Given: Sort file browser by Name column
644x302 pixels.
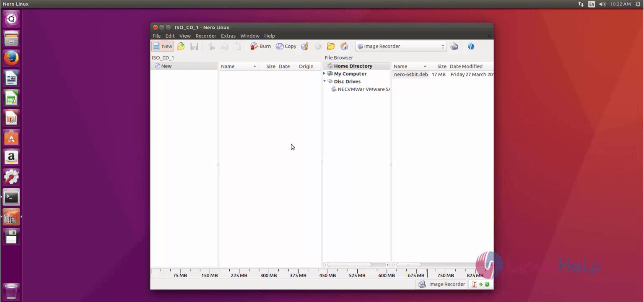Looking at the screenshot, I should coord(410,66).
